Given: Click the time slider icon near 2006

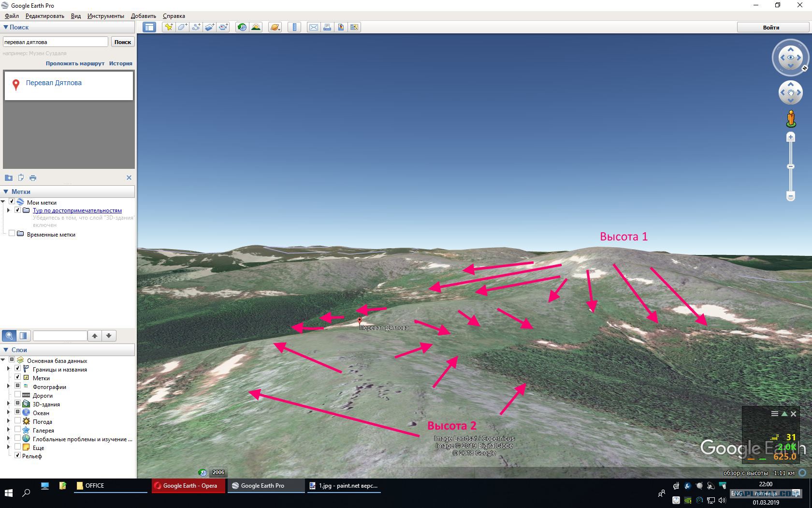Looking at the screenshot, I should click(x=203, y=472).
